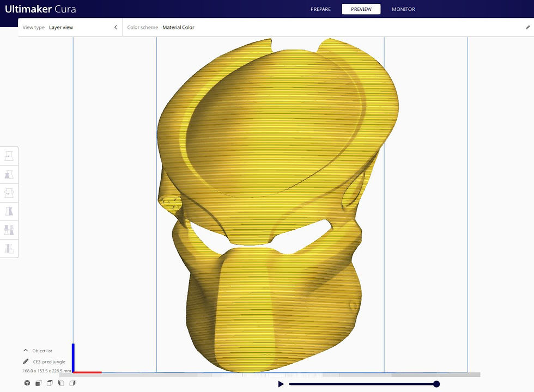
Task: Select the Support Blocker tool
Action: [x=9, y=248]
